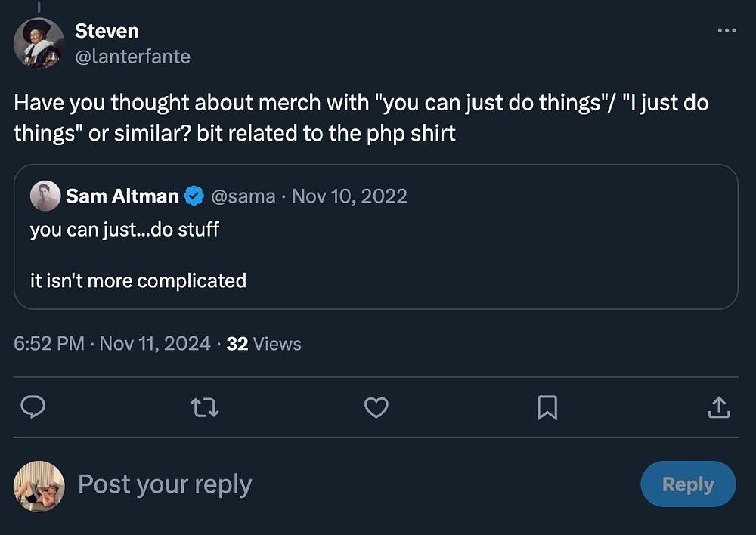The height and width of the screenshot is (535, 756).
Task: Open the quoted post's Nov 10, 2022 date
Action: point(349,196)
